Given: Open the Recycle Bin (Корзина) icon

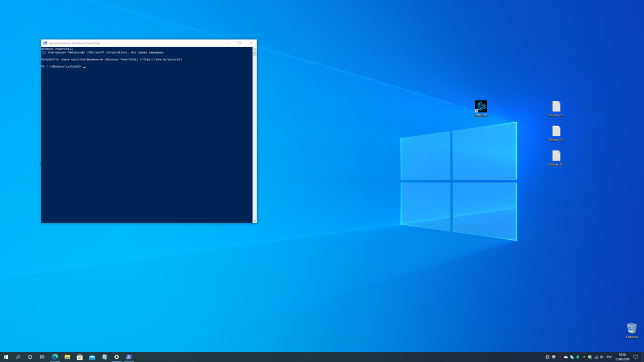Looking at the screenshot, I should tap(632, 329).
